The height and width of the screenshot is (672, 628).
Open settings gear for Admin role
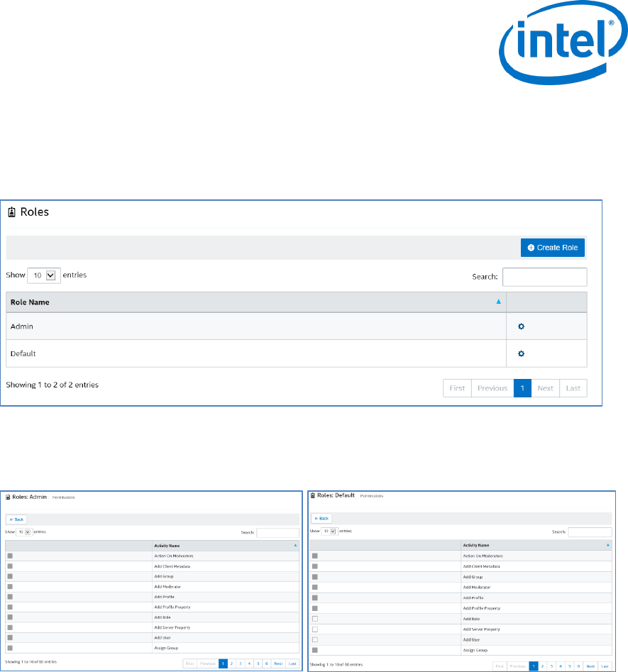(521, 326)
